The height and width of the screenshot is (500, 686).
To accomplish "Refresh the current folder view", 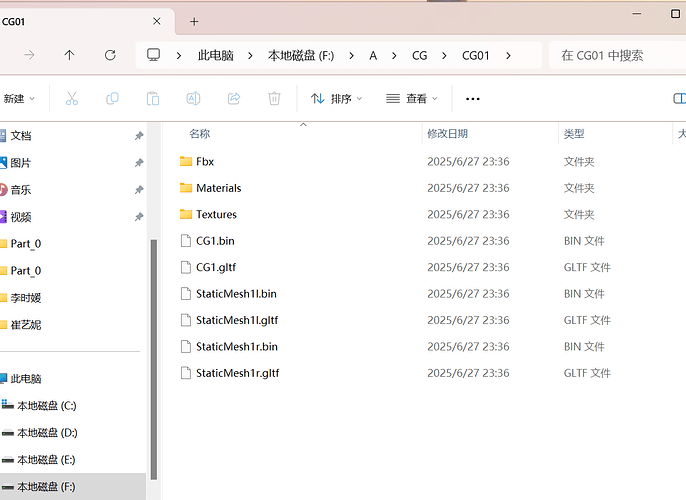I will pos(110,55).
